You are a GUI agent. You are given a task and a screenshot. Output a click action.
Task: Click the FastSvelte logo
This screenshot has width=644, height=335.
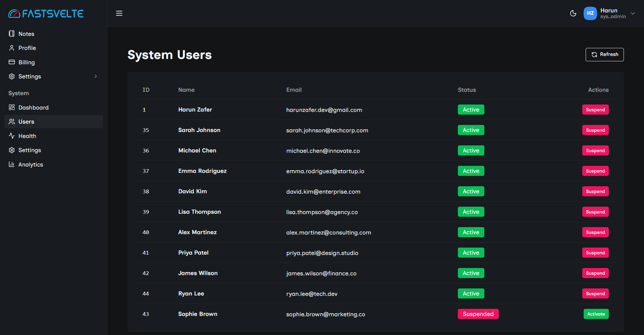click(46, 14)
